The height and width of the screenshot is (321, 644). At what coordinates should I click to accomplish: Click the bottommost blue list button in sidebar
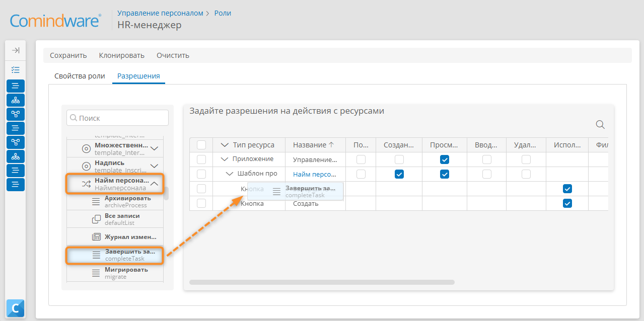(x=16, y=185)
